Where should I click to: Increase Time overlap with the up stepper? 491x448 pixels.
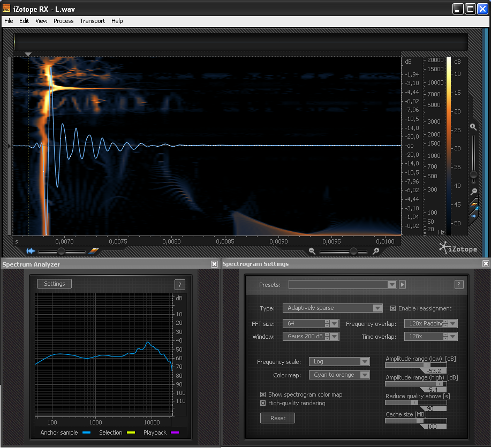(x=445, y=335)
